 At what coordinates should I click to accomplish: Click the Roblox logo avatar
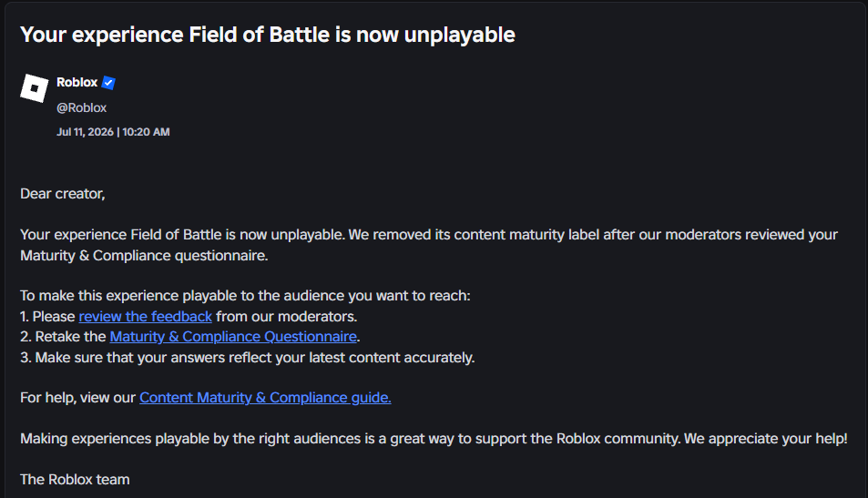(x=35, y=88)
